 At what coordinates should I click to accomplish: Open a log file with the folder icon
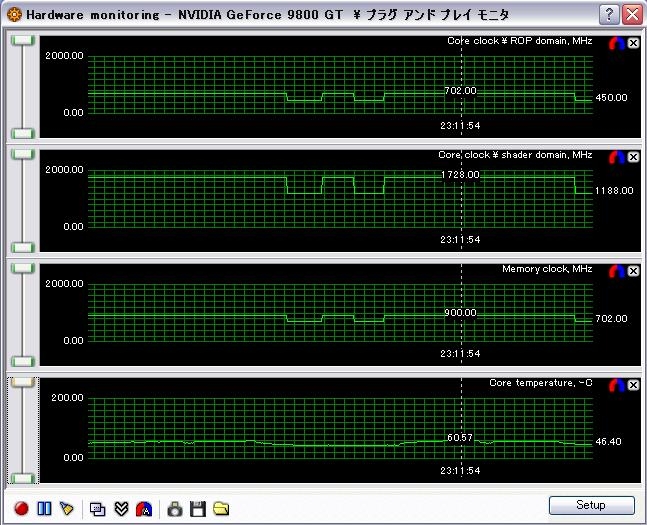221,508
